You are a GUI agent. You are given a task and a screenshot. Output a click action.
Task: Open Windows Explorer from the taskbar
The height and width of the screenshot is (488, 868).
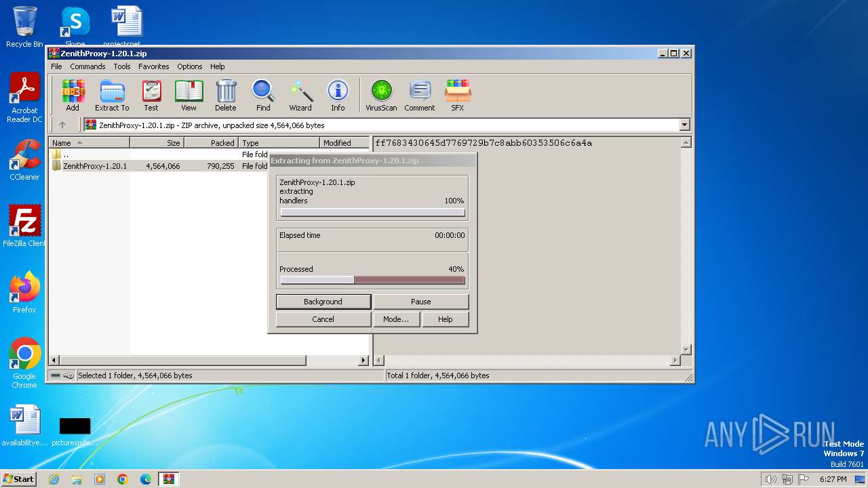(x=77, y=479)
